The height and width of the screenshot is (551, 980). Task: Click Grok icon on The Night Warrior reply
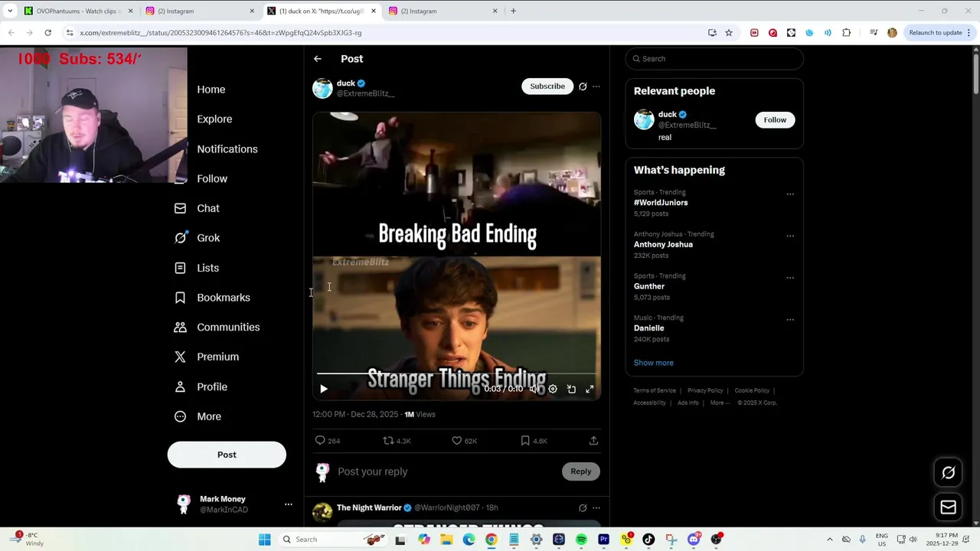(583, 508)
